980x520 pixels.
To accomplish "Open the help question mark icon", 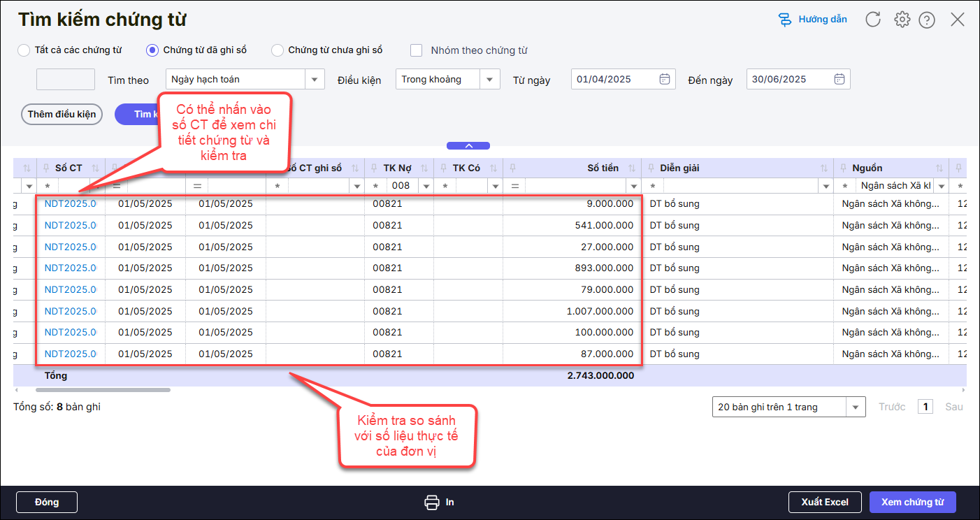I will click(927, 20).
